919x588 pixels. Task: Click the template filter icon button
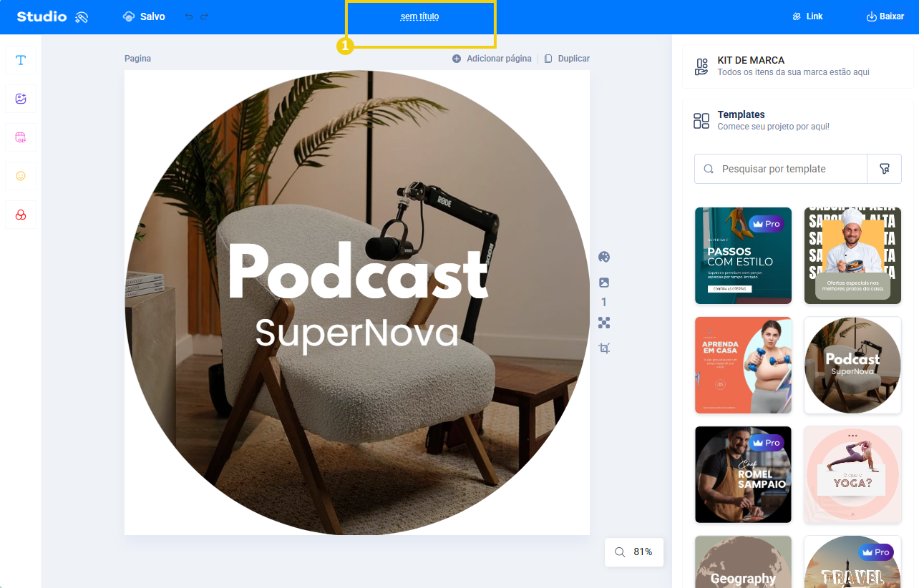(x=885, y=169)
